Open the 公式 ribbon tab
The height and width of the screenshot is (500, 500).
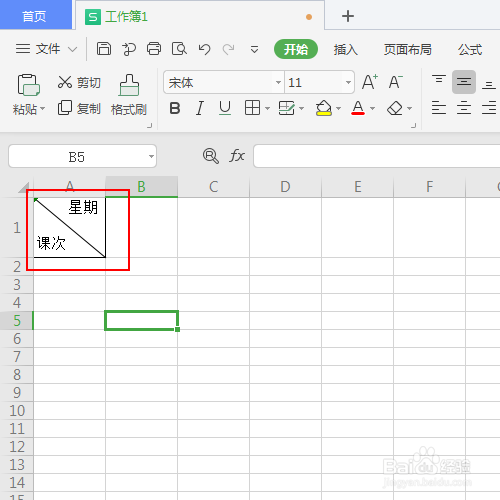pos(470,49)
